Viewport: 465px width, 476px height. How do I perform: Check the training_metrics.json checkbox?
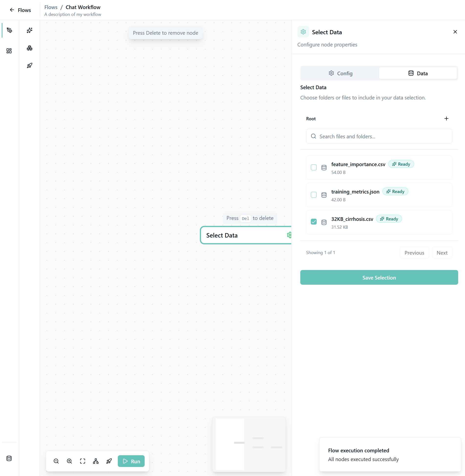(314, 195)
